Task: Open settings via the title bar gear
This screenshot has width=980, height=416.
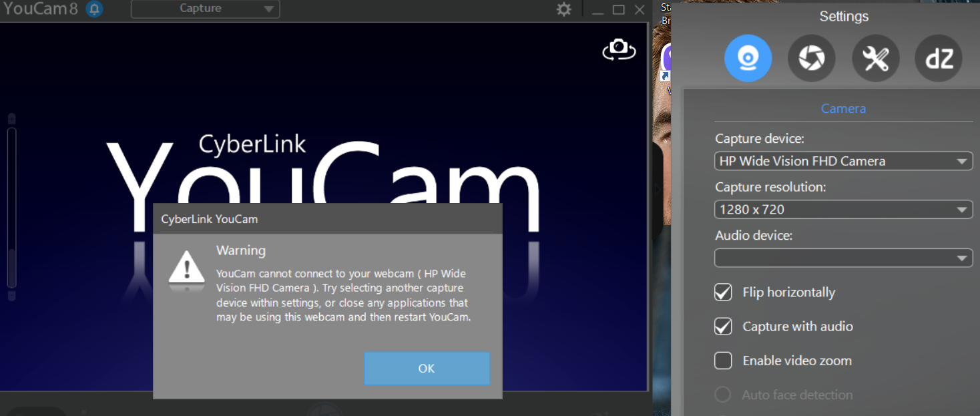Action: [x=564, y=9]
